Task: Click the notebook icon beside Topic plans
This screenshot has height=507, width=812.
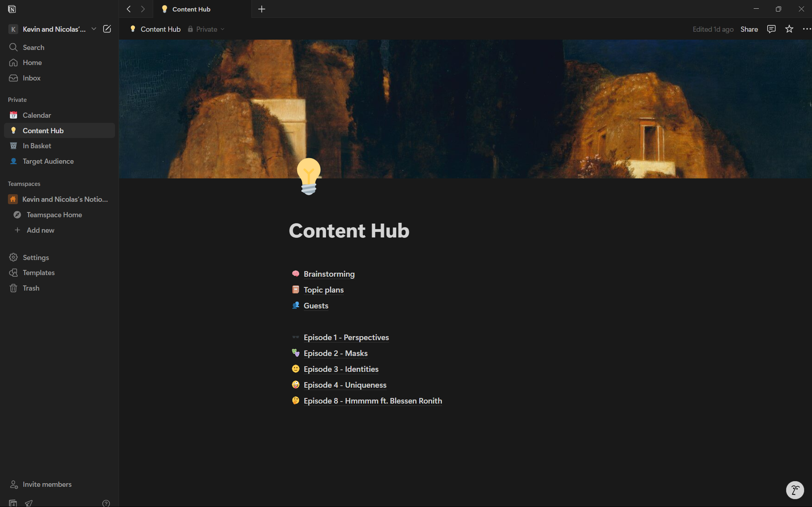Action: 296,289
